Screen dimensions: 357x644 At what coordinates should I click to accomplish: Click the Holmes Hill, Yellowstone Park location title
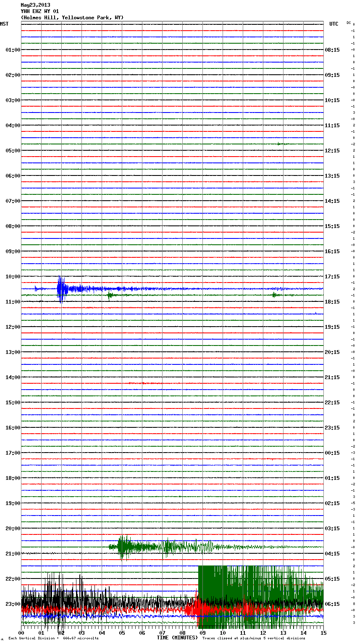(x=72, y=18)
